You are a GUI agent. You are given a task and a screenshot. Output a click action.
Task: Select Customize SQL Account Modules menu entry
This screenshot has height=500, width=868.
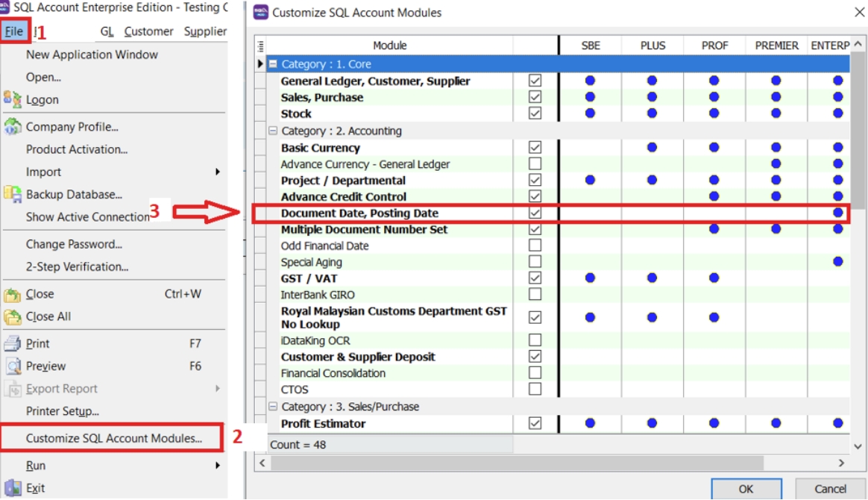tap(113, 438)
